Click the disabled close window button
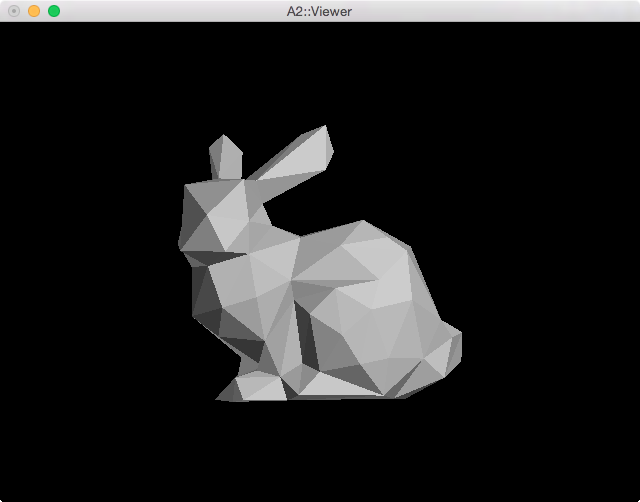The width and height of the screenshot is (640, 502). (14, 11)
